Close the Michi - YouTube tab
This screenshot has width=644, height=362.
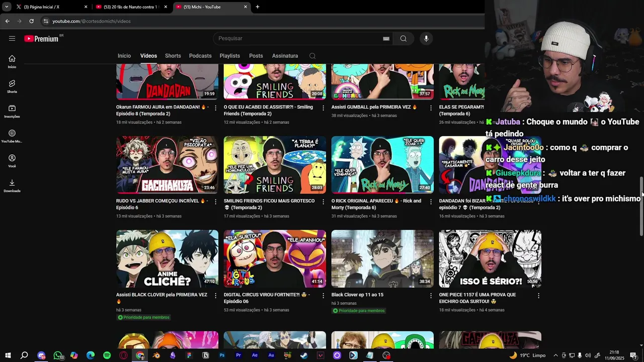coord(246,7)
